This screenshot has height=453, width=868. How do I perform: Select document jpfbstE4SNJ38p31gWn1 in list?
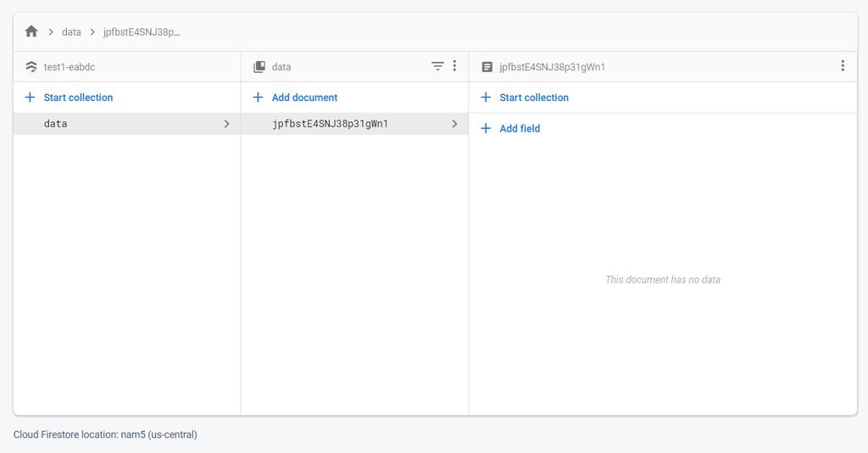(x=330, y=124)
